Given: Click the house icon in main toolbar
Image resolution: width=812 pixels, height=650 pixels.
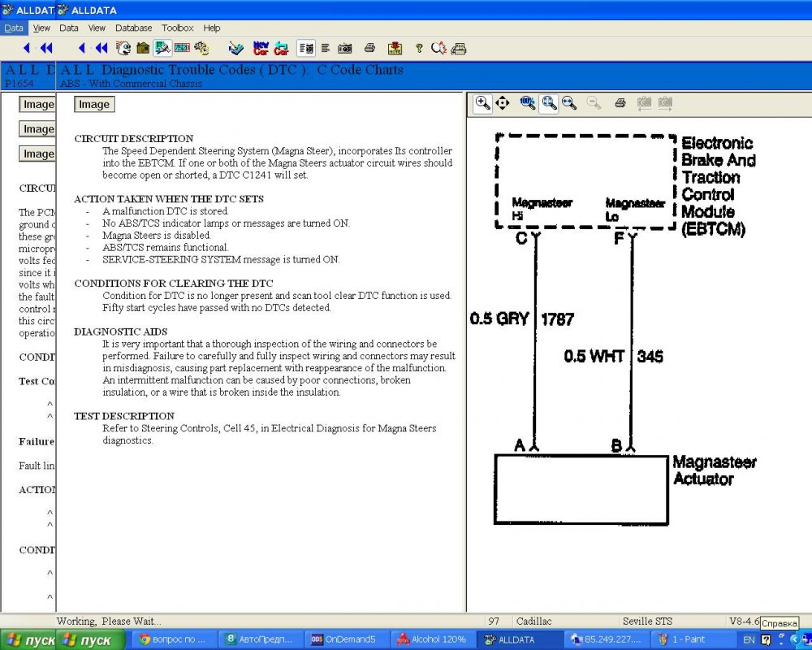Looking at the screenshot, I should coord(143,49).
